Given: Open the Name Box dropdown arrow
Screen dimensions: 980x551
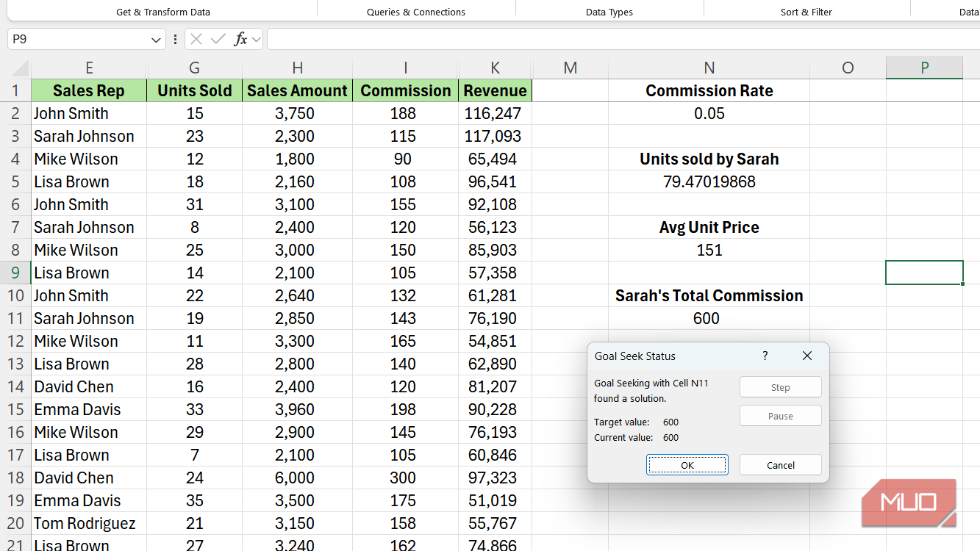Looking at the screenshot, I should point(156,39).
